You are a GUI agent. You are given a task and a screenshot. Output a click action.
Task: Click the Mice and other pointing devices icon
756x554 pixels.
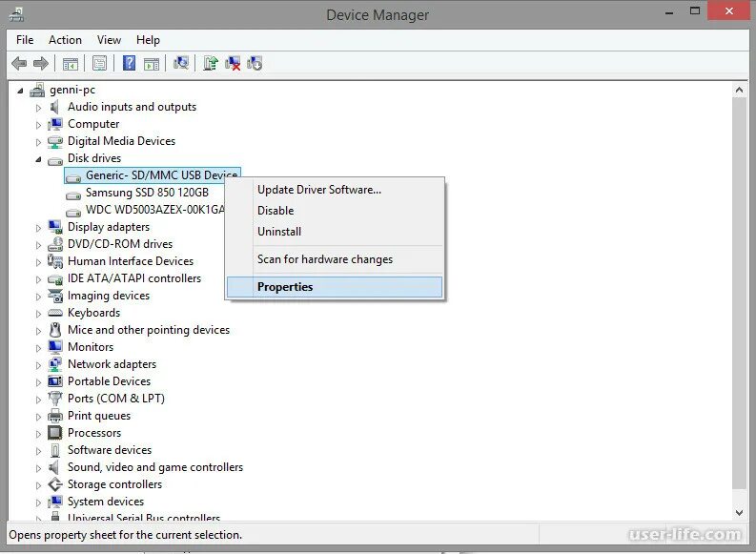point(55,330)
